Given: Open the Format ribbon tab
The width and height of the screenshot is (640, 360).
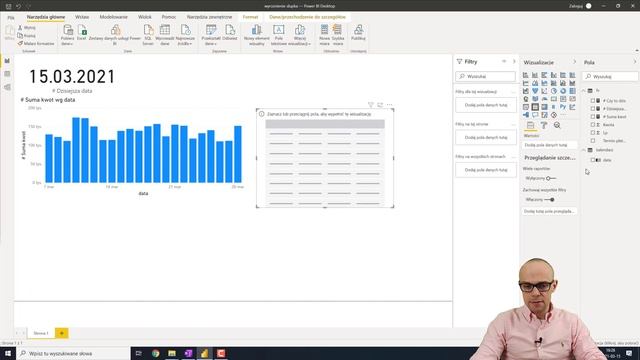Looking at the screenshot, I should (250, 17).
